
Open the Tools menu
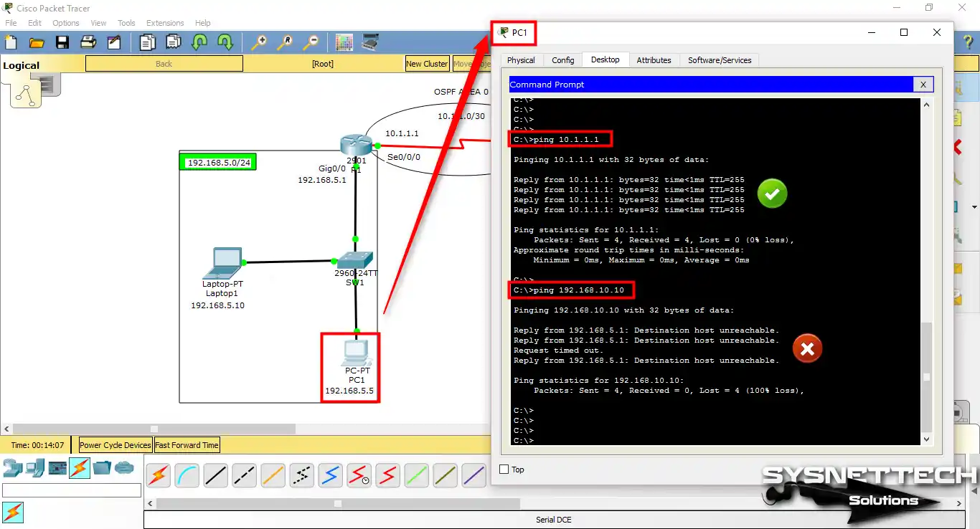pos(126,23)
